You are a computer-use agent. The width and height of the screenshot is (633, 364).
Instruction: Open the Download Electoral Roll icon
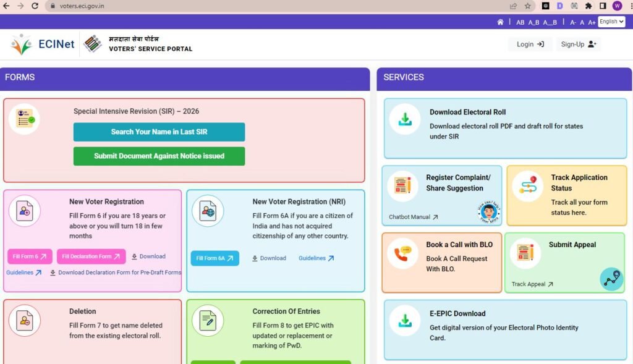[x=405, y=119]
